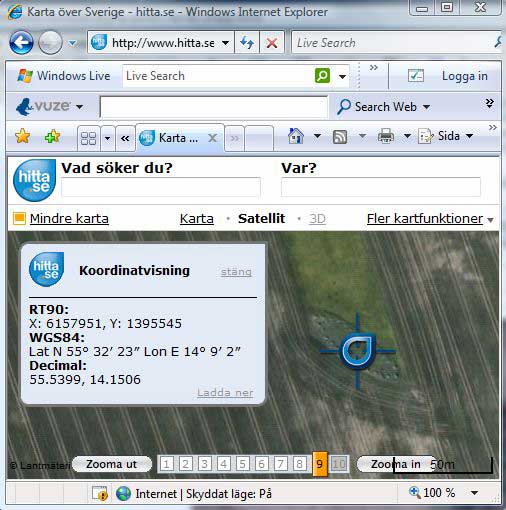This screenshot has height=510, width=506.
Task: Click the blue crosshair map marker
Action: [358, 351]
